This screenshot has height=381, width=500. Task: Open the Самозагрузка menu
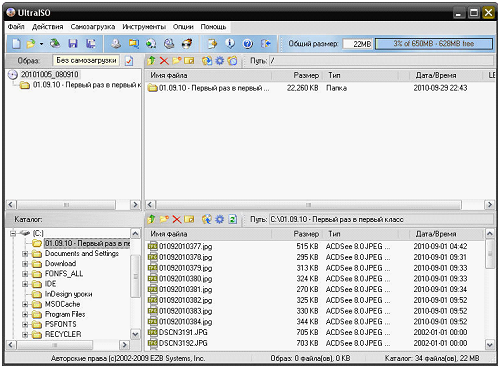(x=93, y=27)
